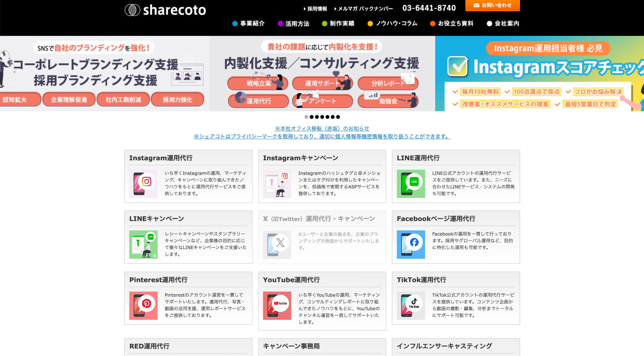Click the 本社オフィス移転 notice link
The width and height of the screenshot is (644, 356).
pyautogui.click(x=322, y=128)
